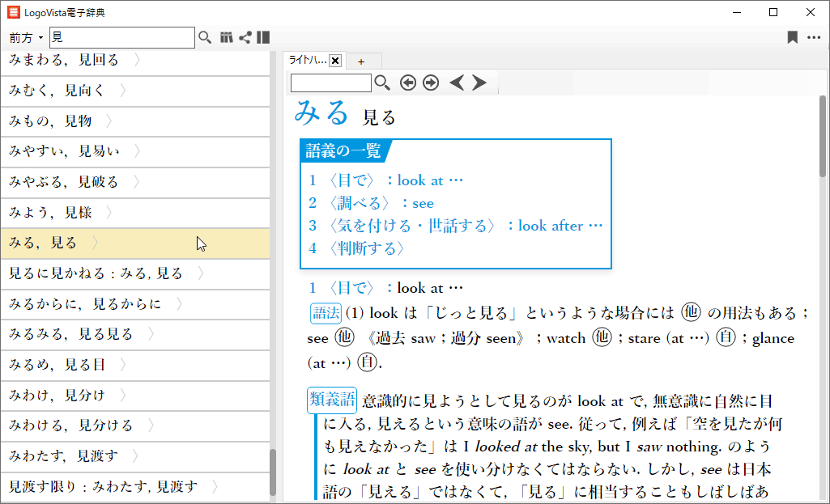Maximize the LogoVista window
The width and height of the screenshot is (830, 504).
[x=773, y=12]
